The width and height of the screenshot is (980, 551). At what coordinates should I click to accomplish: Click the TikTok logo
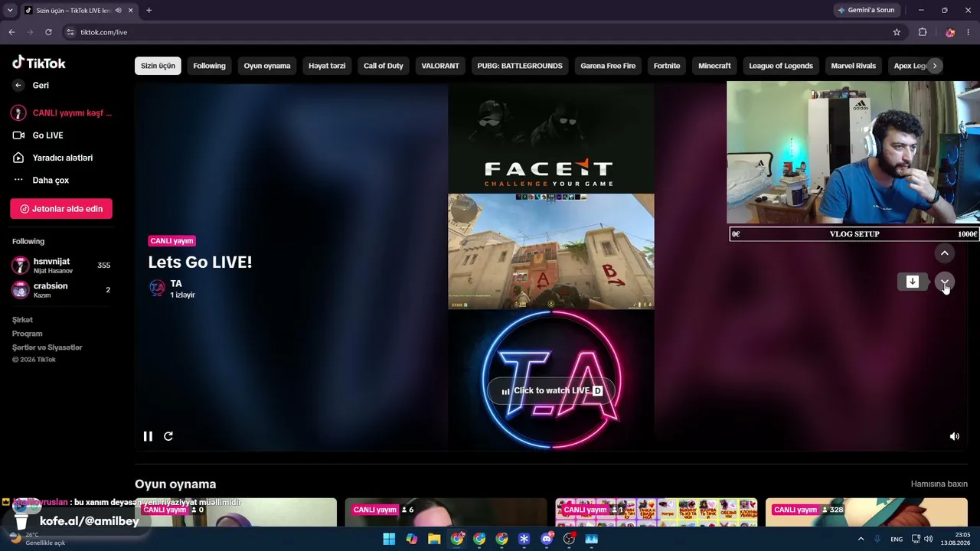[x=39, y=63]
